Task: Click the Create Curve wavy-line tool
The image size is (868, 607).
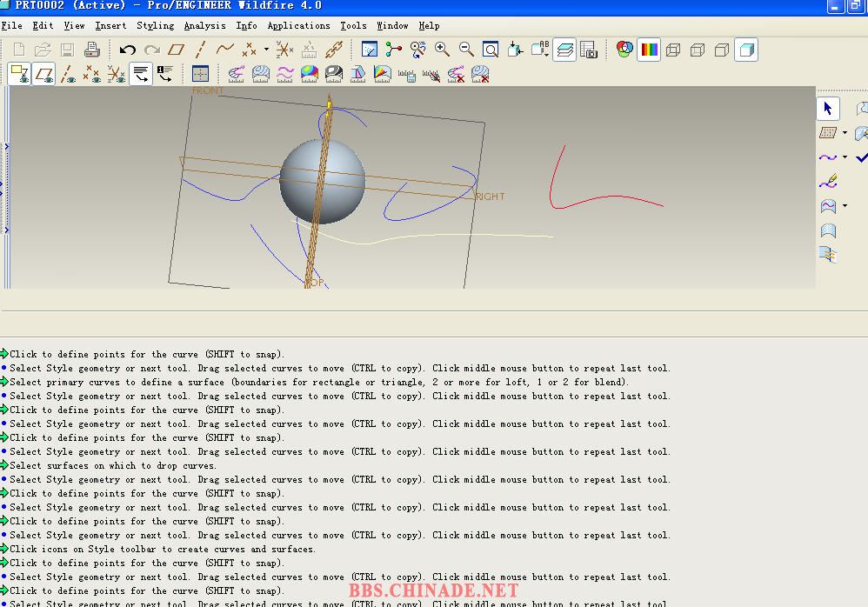Action: click(x=828, y=157)
